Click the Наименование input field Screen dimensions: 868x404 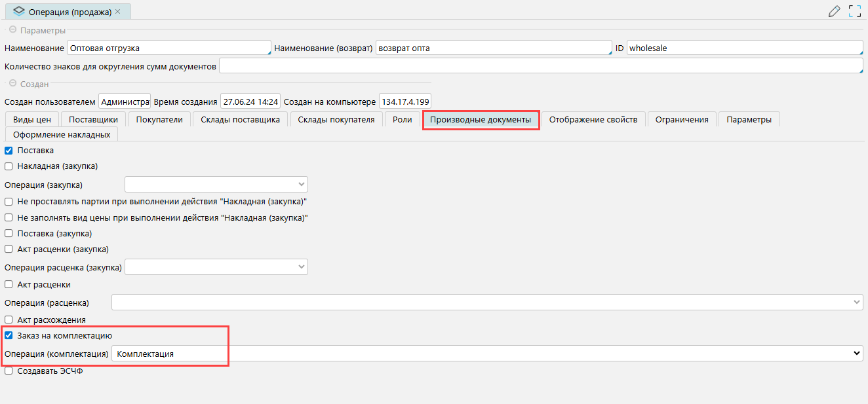[x=169, y=48]
